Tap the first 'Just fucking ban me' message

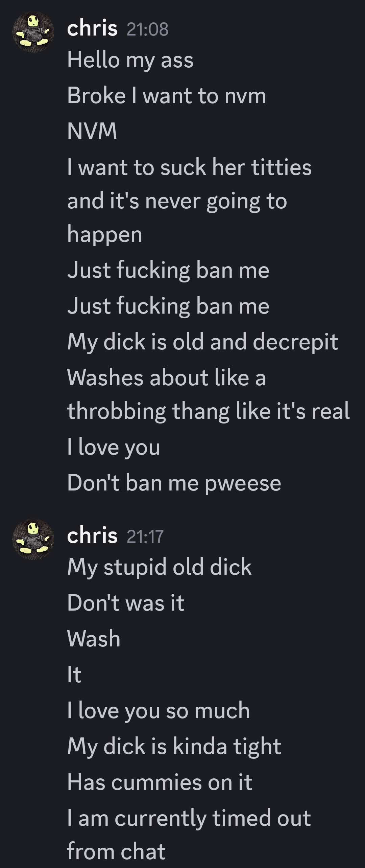pos(168,271)
